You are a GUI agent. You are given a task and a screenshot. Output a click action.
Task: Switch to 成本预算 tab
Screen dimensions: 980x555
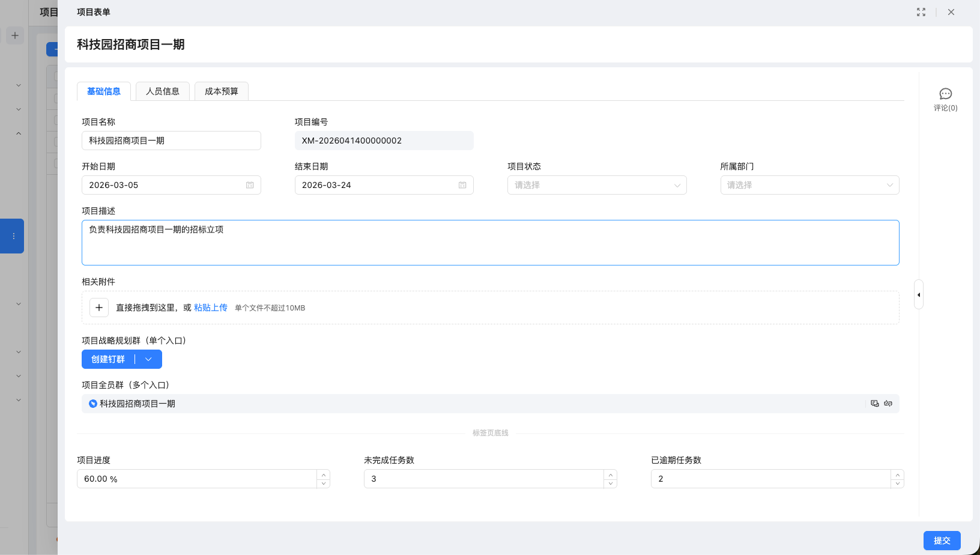[222, 91]
